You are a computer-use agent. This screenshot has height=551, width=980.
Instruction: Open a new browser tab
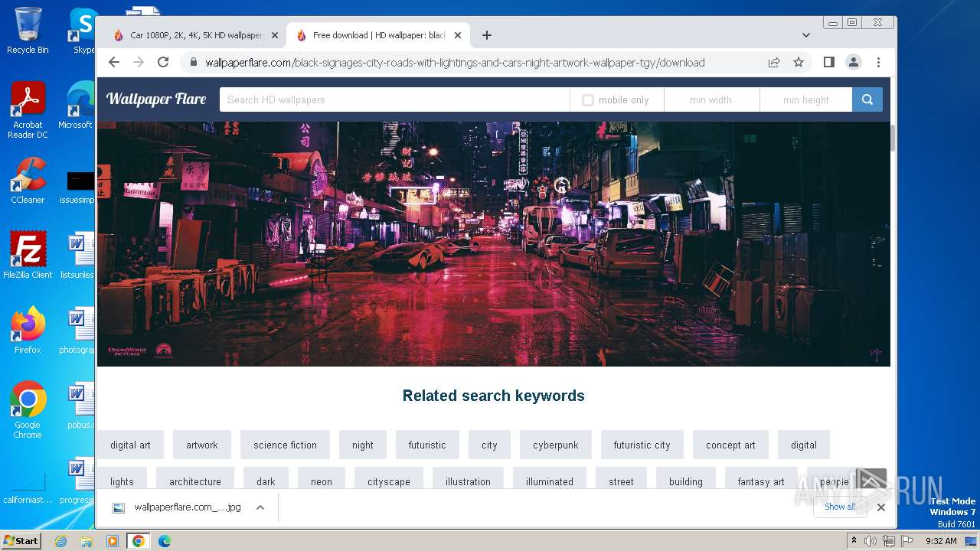coord(486,35)
